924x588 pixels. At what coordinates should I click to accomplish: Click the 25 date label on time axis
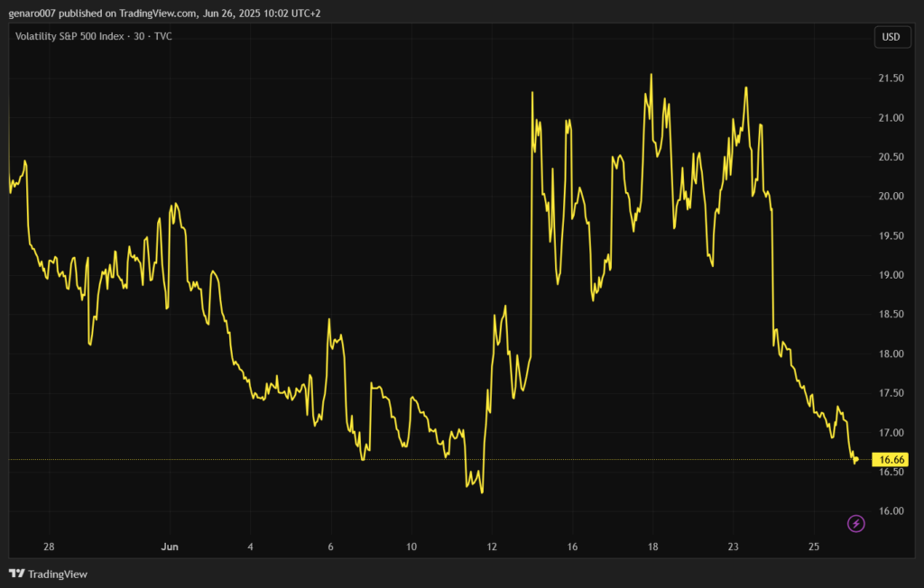pos(813,547)
